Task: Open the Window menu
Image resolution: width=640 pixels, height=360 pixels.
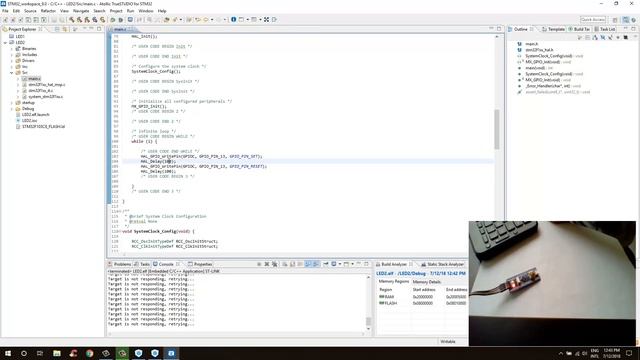Action: coord(146,11)
